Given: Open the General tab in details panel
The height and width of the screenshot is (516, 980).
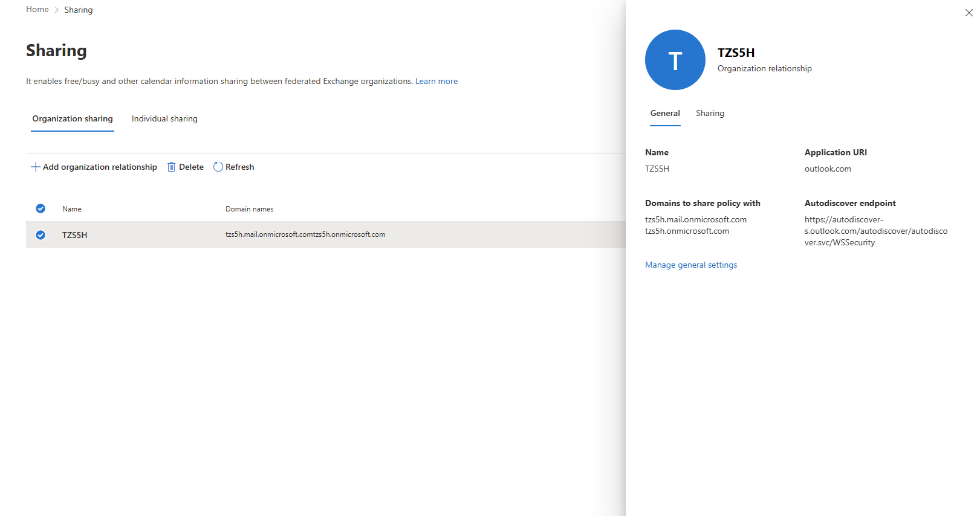Looking at the screenshot, I should tap(665, 113).
